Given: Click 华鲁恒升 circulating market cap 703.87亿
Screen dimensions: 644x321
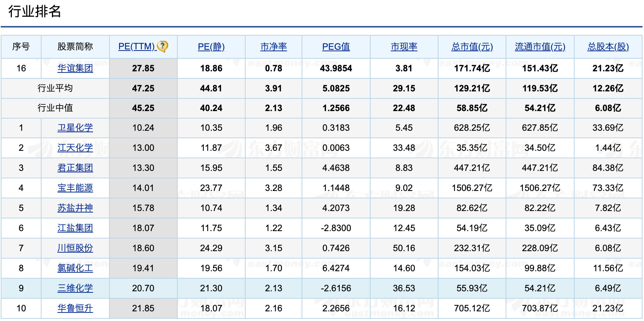Looking at the screenshot, I should click(x=540, y=308).
